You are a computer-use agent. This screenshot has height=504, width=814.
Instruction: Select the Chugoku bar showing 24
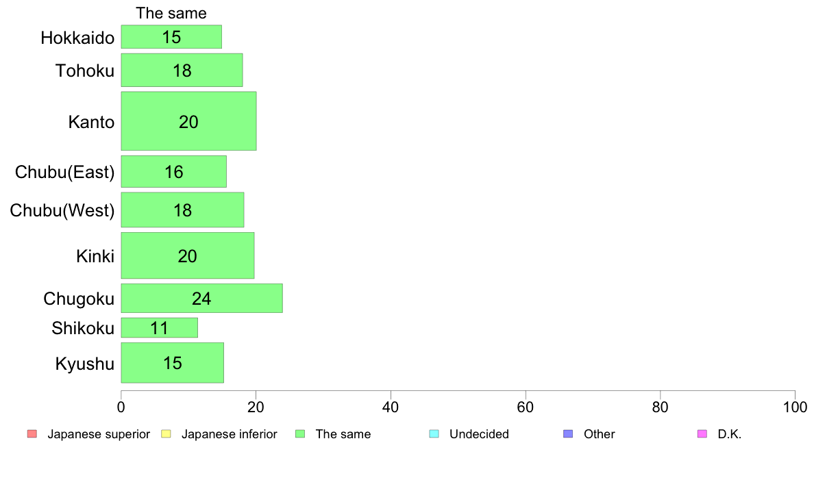pos(202,298)
